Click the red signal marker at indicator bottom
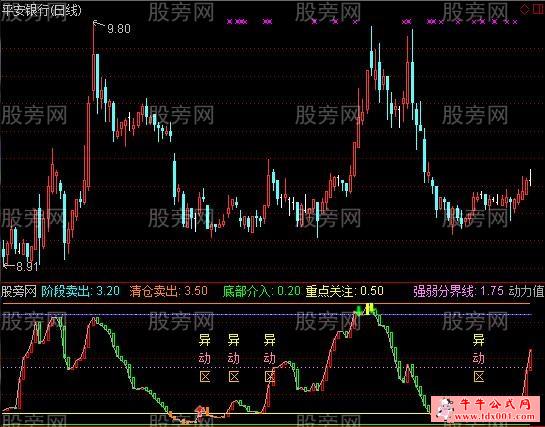Viewport: 545px width, 427px height. coord(200,411)
